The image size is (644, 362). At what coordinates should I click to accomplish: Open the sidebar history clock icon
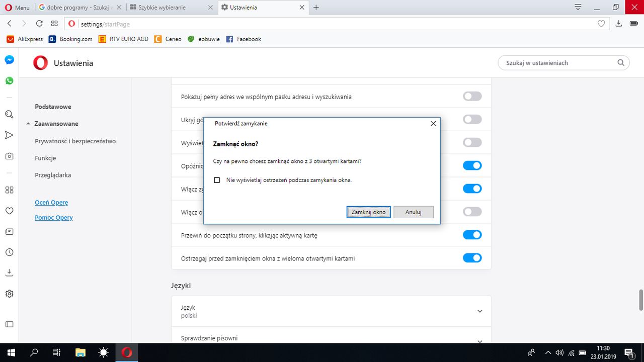9,252
